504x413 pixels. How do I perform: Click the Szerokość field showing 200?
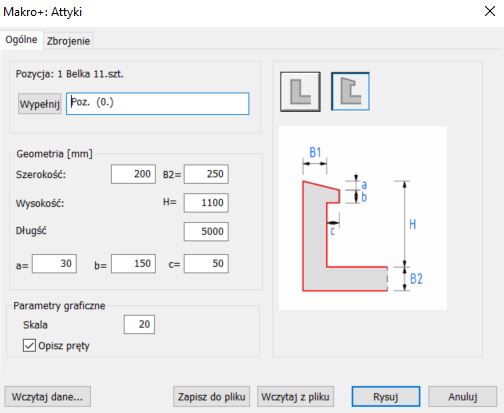133,174
